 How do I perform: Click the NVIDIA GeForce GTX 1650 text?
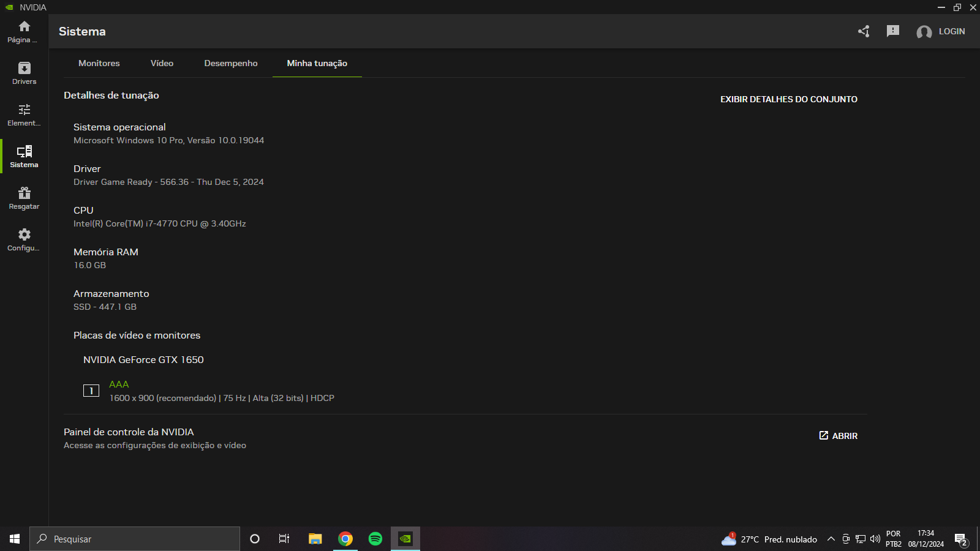pos(143,360)
